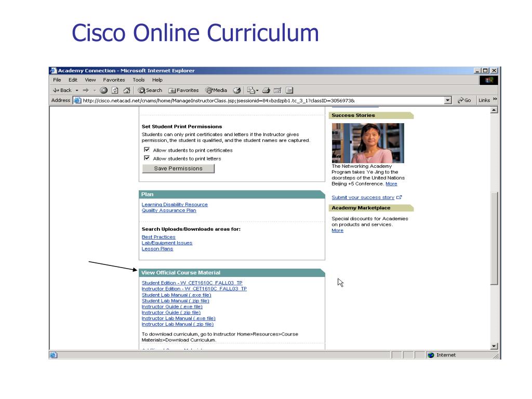Click More link under Academy Marketplace
The width and height of the screenshot is (532, 399).
pyautogui.click(x=337, y=230)
